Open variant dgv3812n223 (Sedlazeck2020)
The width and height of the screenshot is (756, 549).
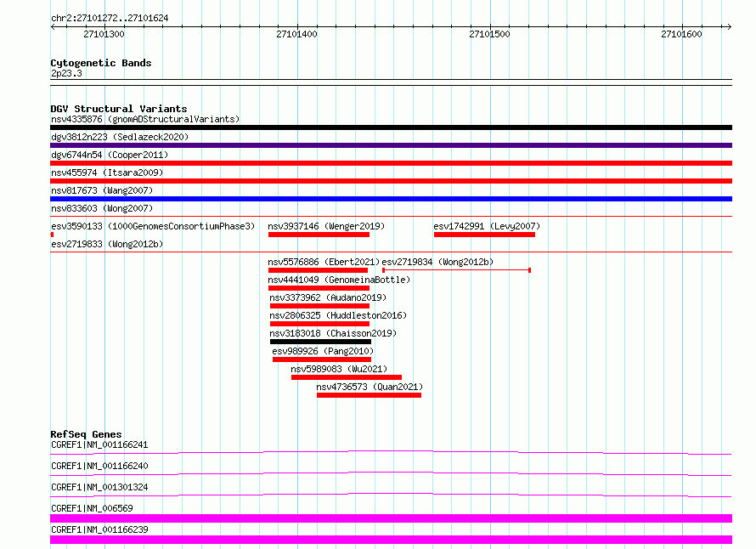[120, 137]
